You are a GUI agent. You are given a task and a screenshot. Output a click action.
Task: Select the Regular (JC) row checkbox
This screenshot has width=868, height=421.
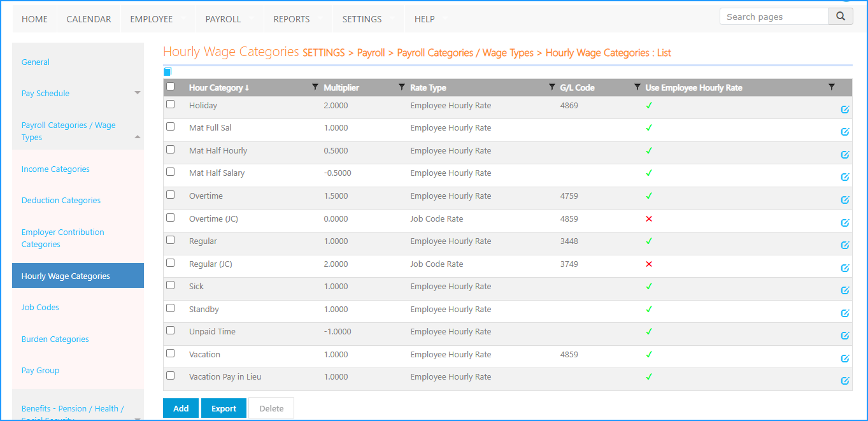(x=170, y=262)
